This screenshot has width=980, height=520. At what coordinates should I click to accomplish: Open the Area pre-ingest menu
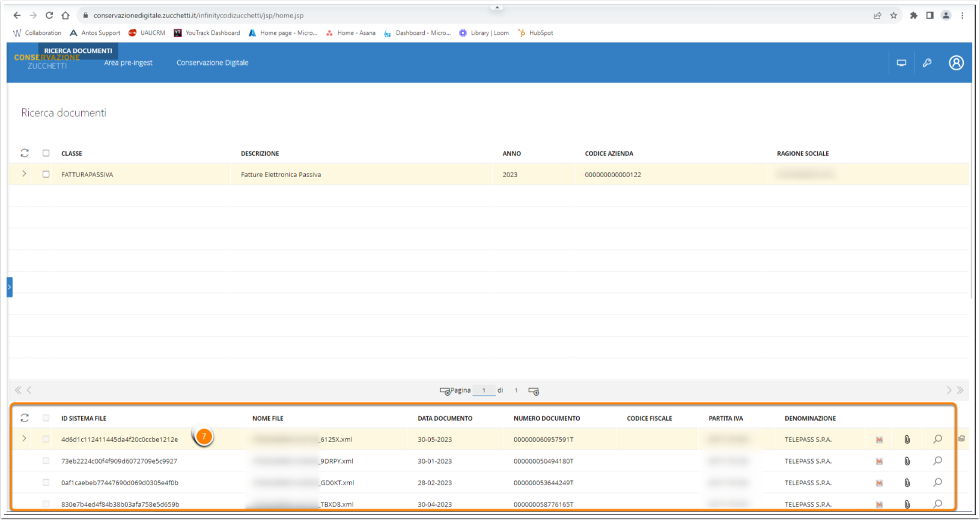[x=128, y=62]
